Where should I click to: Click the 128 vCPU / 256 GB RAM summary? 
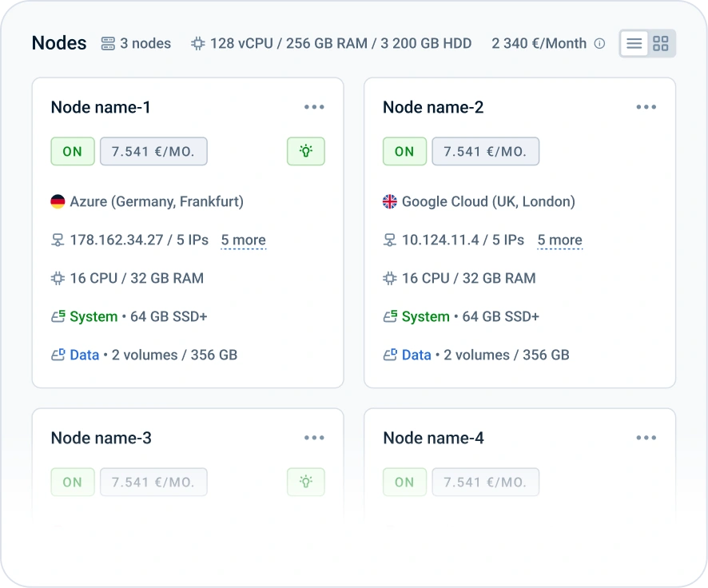(341, 43)
